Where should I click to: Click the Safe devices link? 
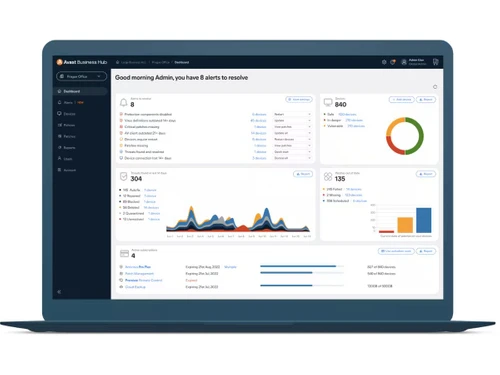[x=347, y=114]
